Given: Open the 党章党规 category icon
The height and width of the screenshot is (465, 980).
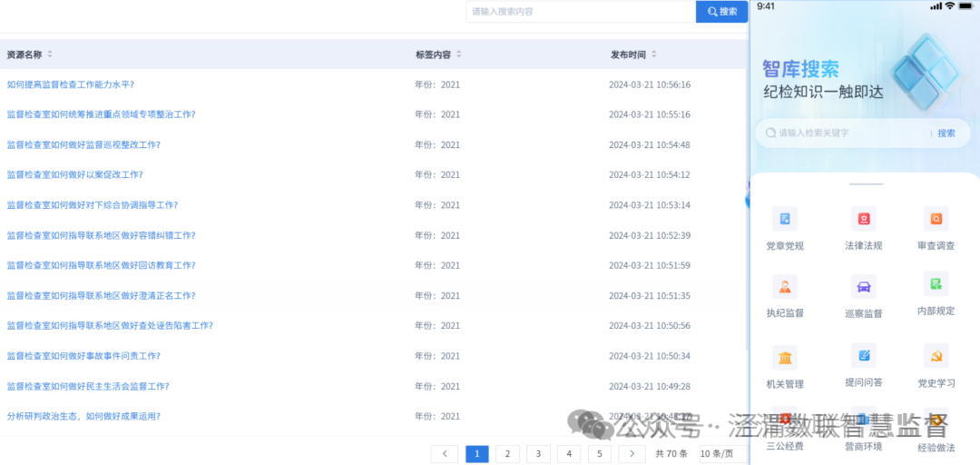Looking at the screenshot, I should [x=785, y=219].
